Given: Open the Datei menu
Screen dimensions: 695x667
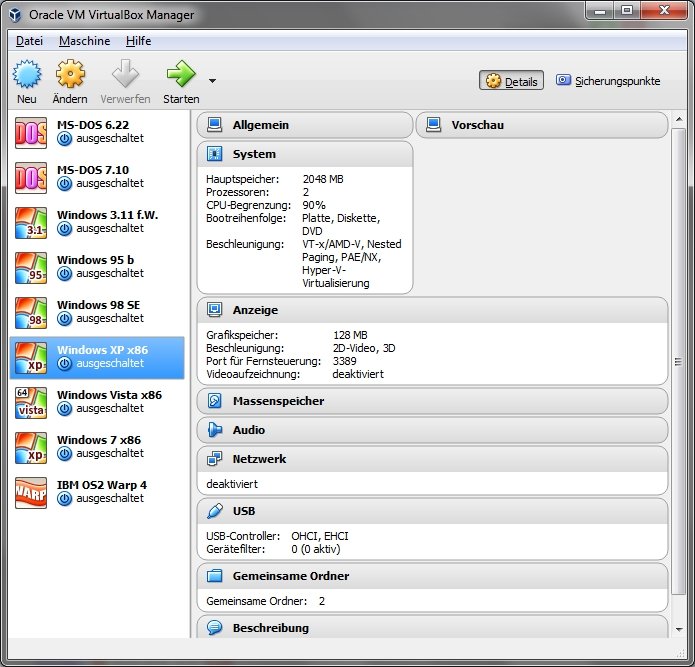Looking at the screenshot, I should (29, 41).
